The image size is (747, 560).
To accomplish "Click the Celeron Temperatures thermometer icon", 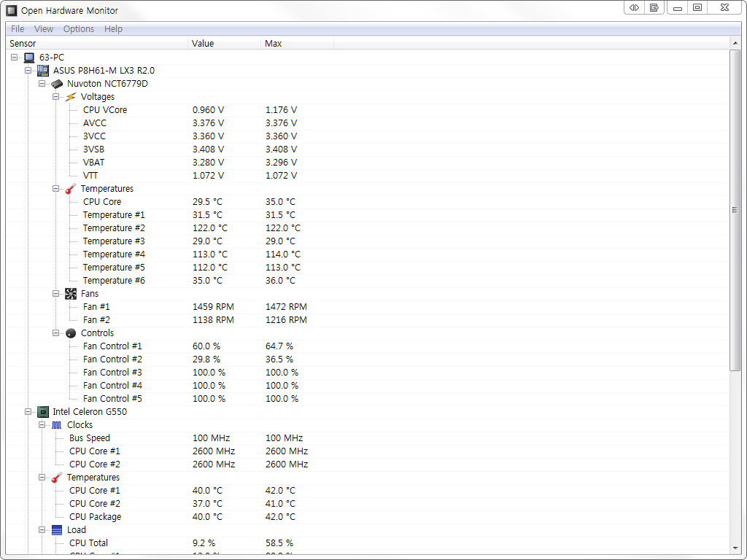I will tap(57, 478).
